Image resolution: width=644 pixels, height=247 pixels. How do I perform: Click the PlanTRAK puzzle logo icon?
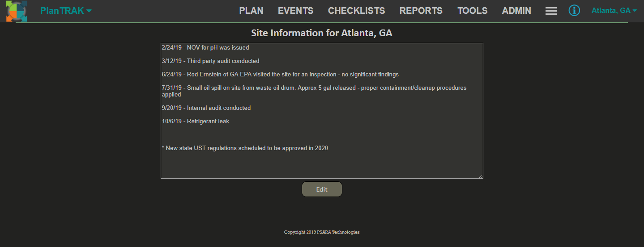17,11
